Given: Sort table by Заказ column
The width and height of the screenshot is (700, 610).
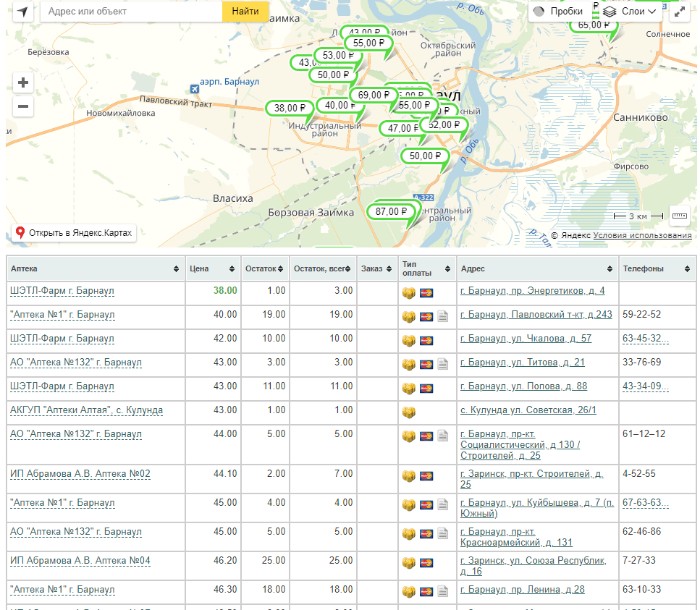Looking at the screenshot, I should (x=389, y=268).
